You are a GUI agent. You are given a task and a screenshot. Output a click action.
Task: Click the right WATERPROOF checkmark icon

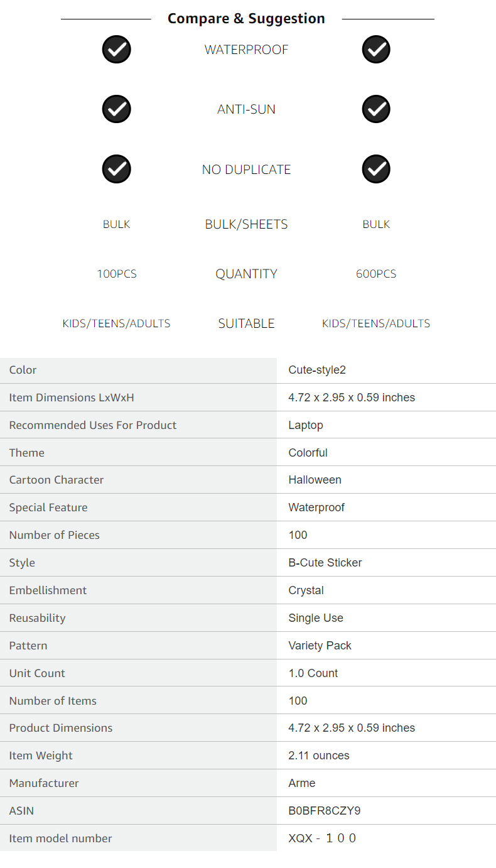pyautogui.click(x=376, y=50)
